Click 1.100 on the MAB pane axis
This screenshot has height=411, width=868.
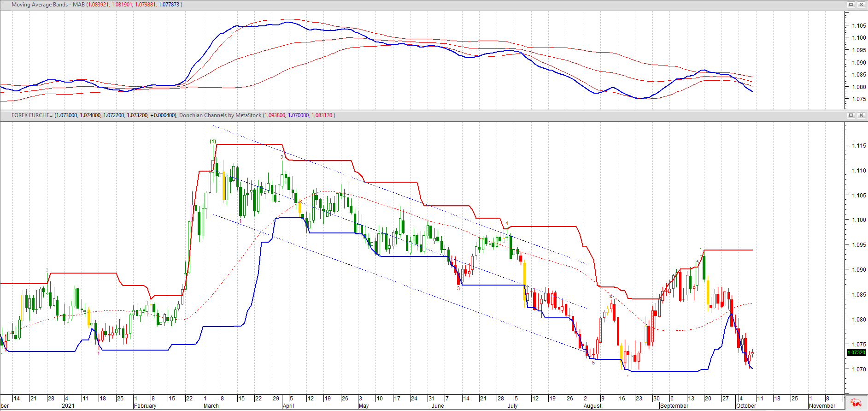[859, 38]
